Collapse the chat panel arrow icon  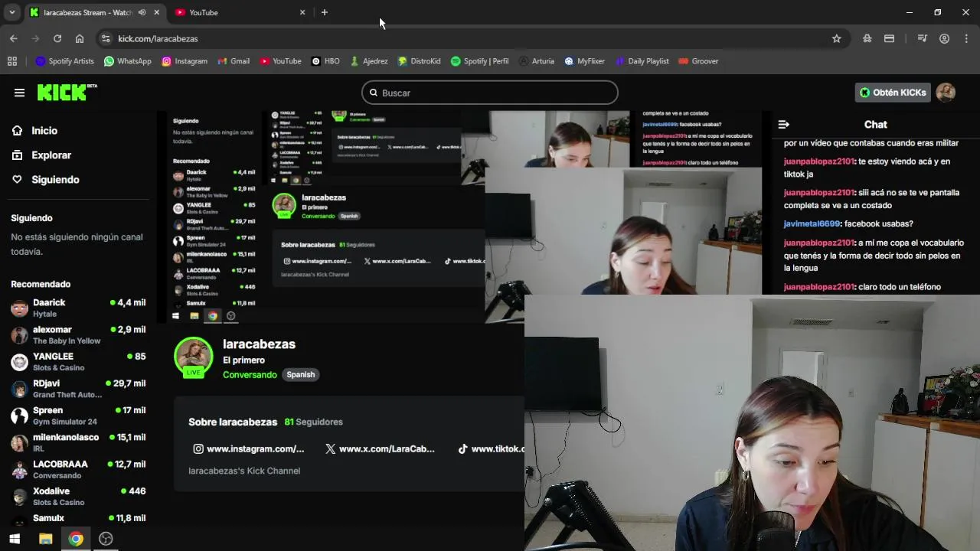pyautogui.click(x=783, y=124)
